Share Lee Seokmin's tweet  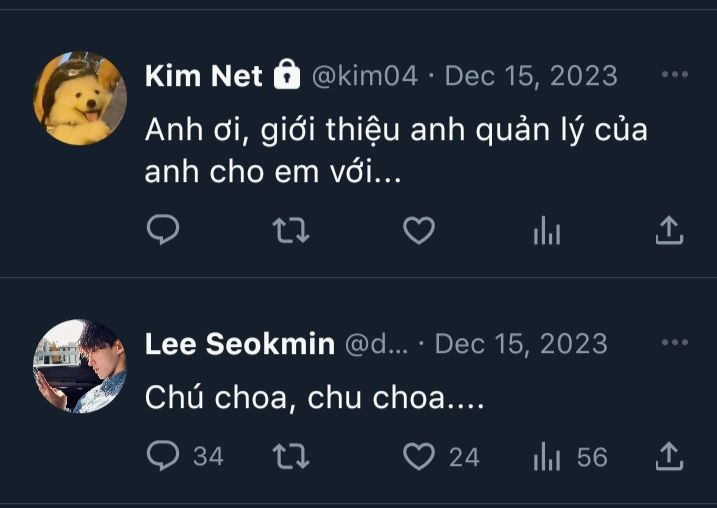pos(669,455)
